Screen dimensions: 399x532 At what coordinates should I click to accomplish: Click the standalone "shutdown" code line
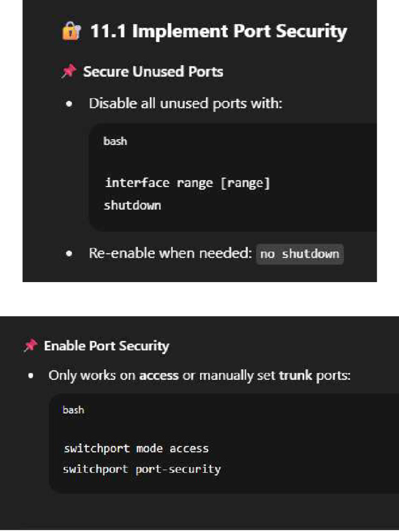132,205
